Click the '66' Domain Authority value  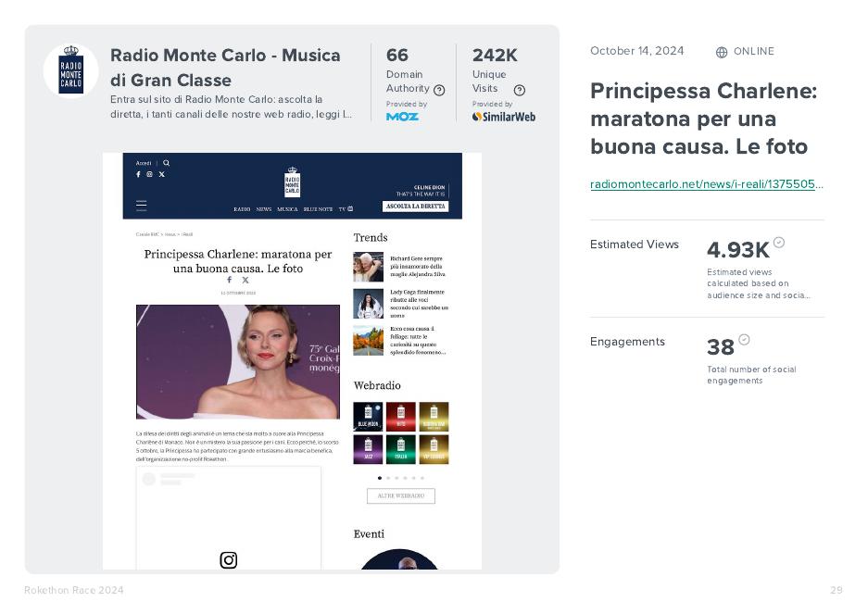396,55
